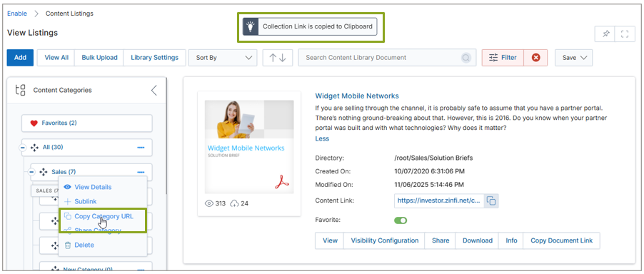Open Library Settings
The image size is (644, 274).
click(154, 58)
